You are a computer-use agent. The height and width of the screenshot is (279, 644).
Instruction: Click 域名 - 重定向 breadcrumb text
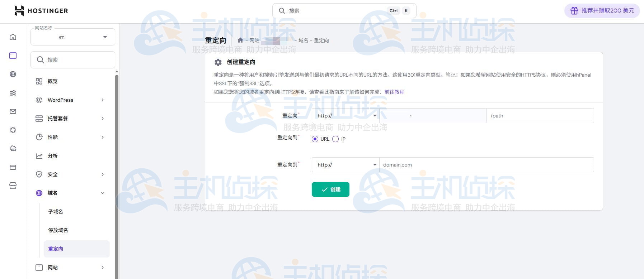[x=314, y=40]
